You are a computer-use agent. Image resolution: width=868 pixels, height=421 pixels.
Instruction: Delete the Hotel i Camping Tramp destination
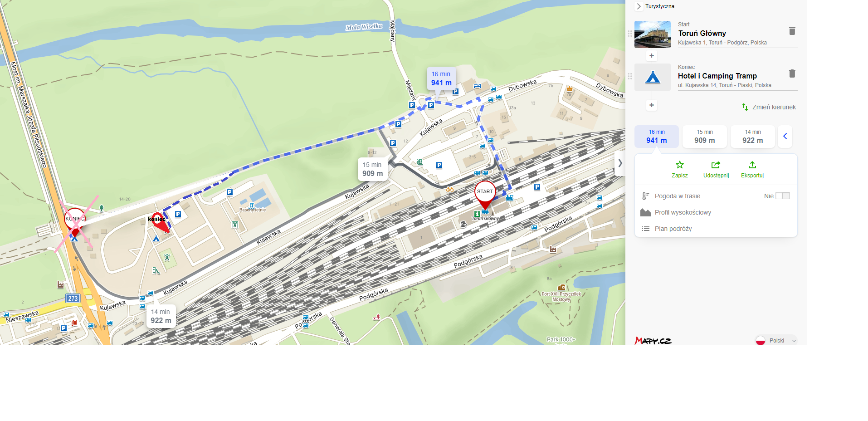tap(792, 73)
